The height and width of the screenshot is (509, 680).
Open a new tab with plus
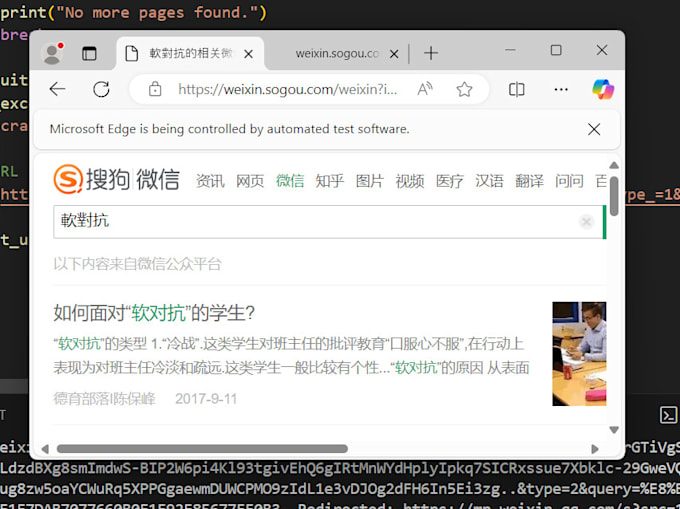(x=431, y=53)
